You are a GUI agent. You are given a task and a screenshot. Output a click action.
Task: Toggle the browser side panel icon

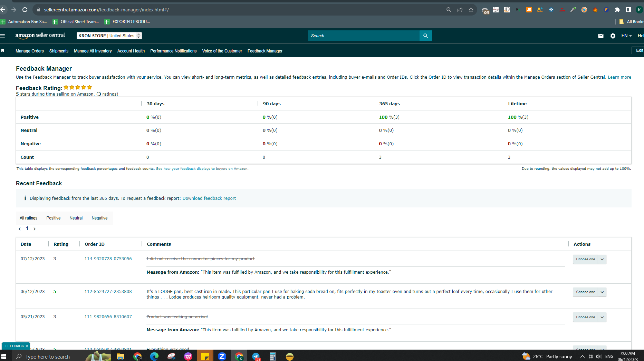tap(628, 10)
